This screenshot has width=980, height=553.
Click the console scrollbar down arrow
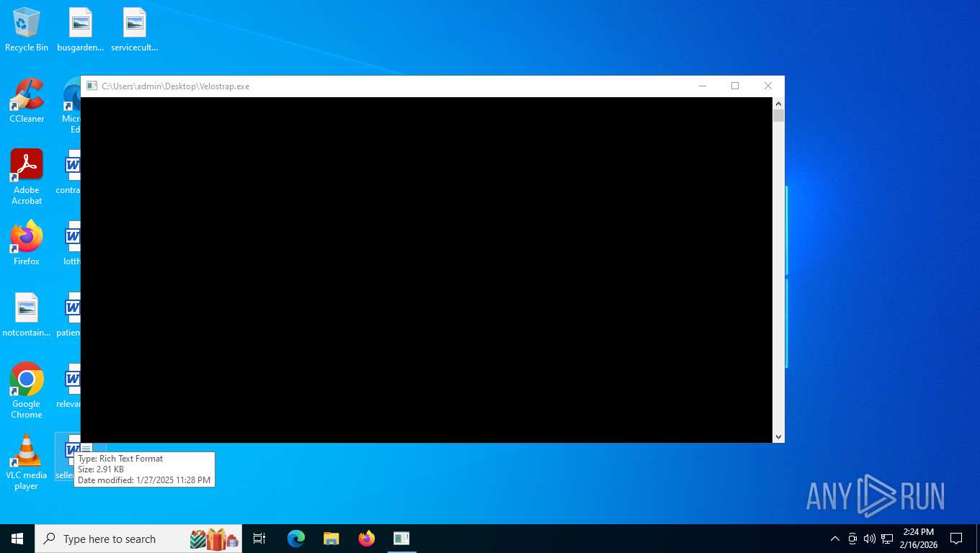coord(778,436)
